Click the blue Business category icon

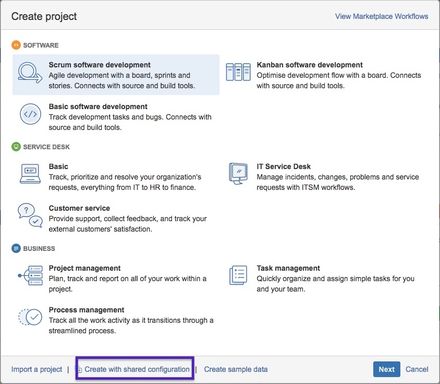point(16,248)
